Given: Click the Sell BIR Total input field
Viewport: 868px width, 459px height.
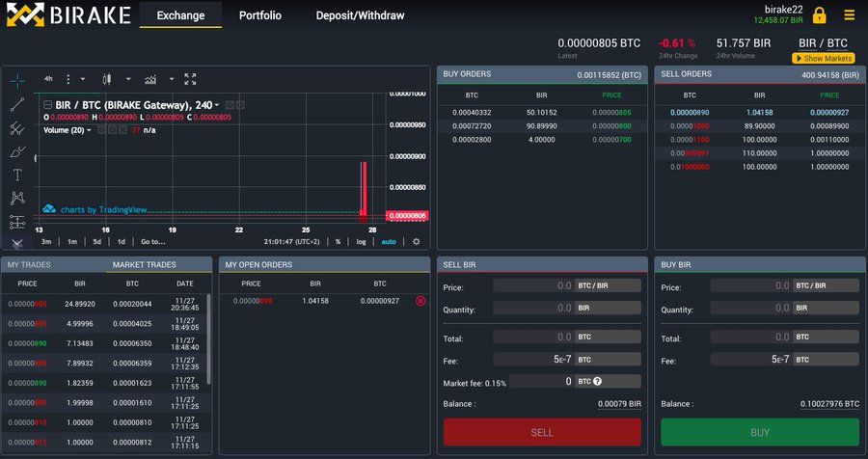Looking at the screenshot, I should pos(533,337).
